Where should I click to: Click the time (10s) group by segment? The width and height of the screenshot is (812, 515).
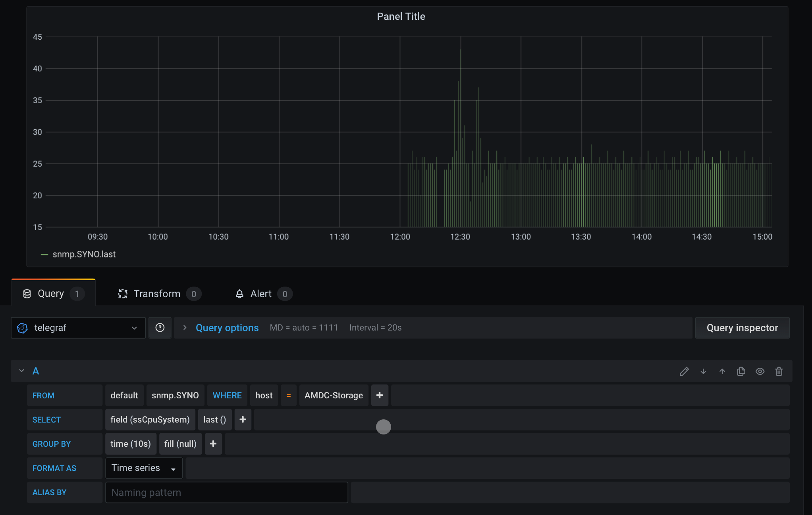click(131, 444)
